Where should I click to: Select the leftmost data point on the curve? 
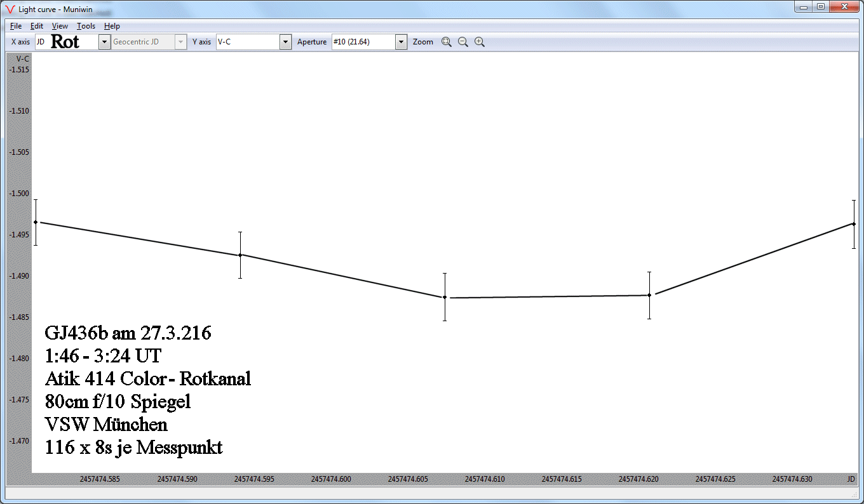[36, 222]
